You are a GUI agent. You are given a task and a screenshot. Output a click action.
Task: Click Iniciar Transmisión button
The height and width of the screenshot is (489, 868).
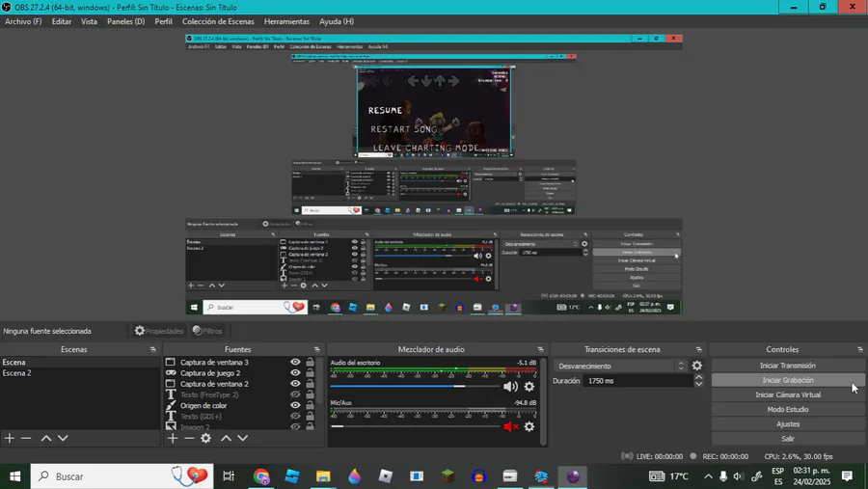787,366
